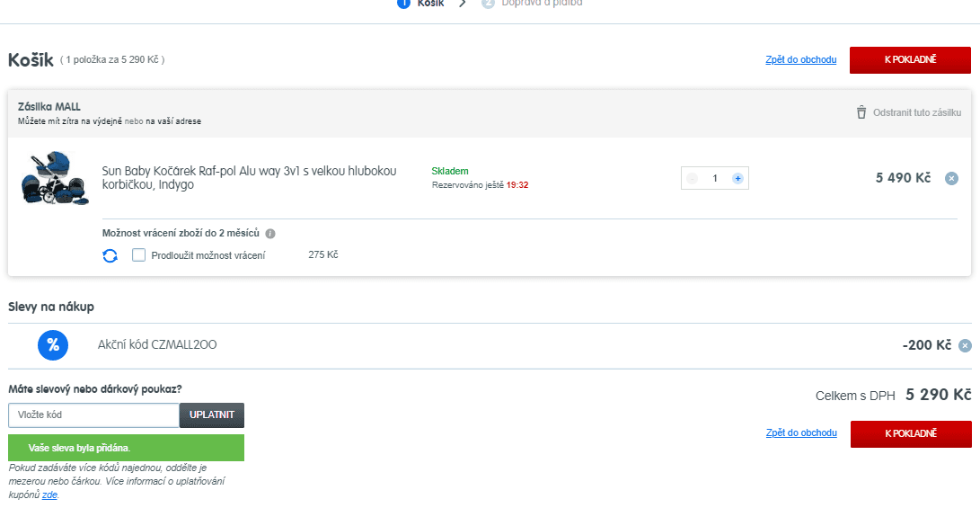Remove the CZMALL200 discount code
Viewport: 980px width, 508px height.
tap(965, 346)
